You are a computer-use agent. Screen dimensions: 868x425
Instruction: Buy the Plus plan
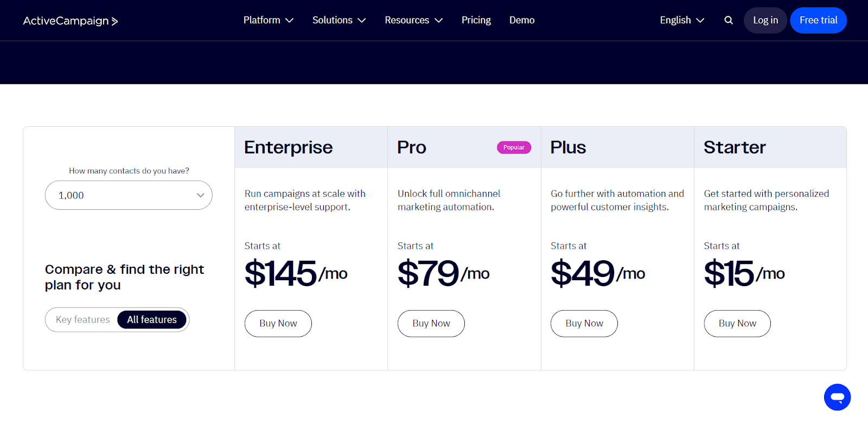(584, 323)
